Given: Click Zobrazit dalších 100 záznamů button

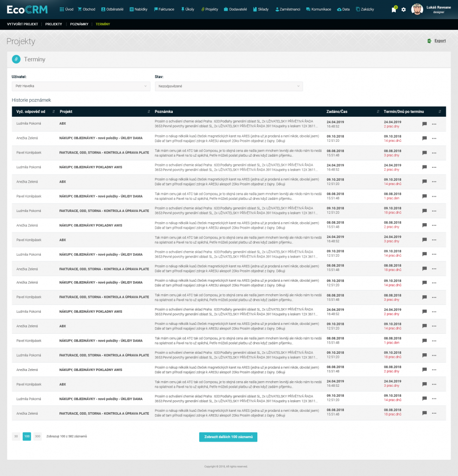Looking at the screenshot, I should tap(228, 437).
